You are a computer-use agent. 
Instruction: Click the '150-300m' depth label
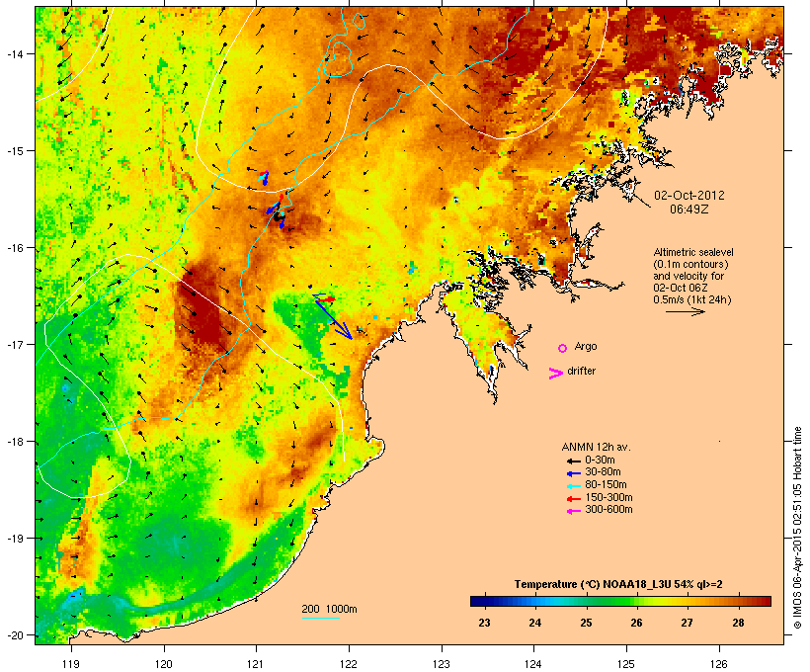click(608, 497)
